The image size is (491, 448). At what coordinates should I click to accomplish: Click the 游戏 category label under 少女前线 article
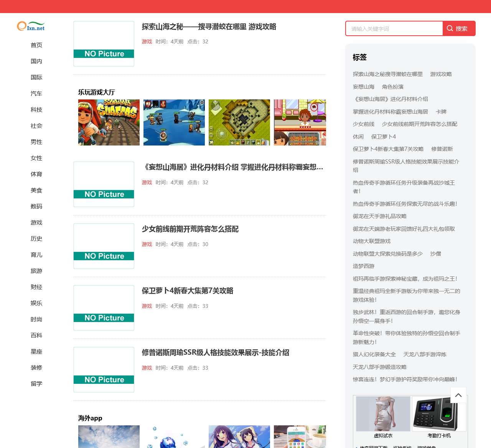coord(147,244)
